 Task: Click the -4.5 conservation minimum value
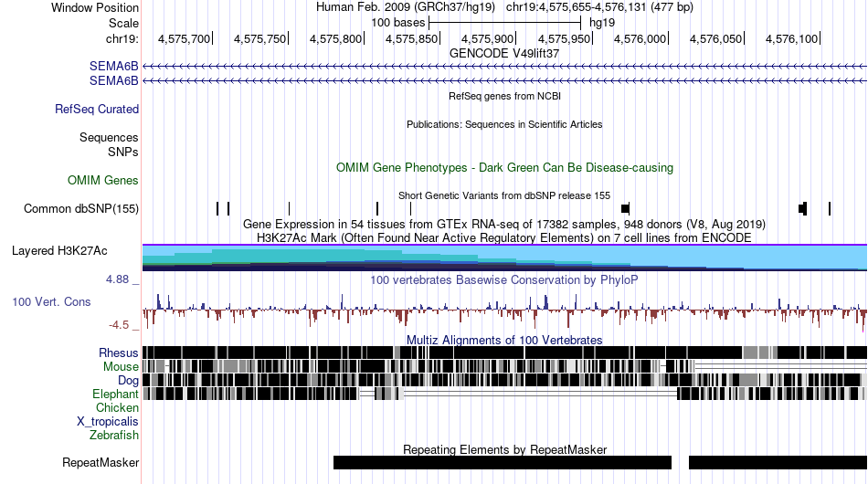[x=119, y=325]
